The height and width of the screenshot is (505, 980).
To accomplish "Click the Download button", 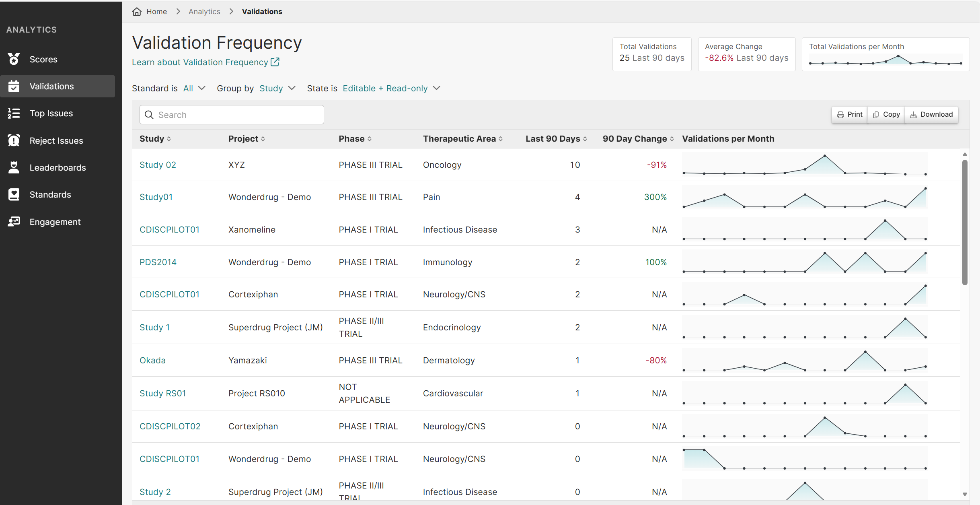I will coord(931,114).
